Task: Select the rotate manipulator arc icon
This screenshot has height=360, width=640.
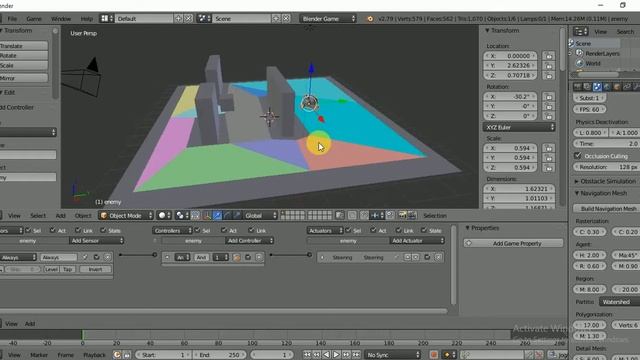Action: tap(227, 216)
